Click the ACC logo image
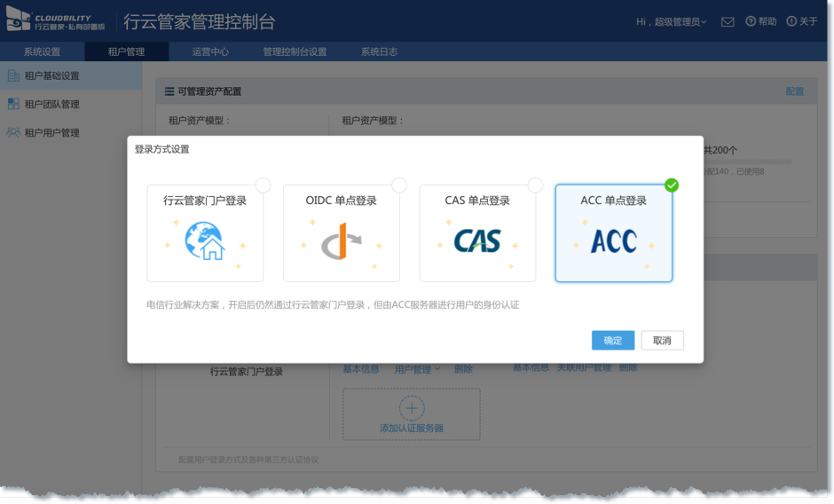 (613, 240)
